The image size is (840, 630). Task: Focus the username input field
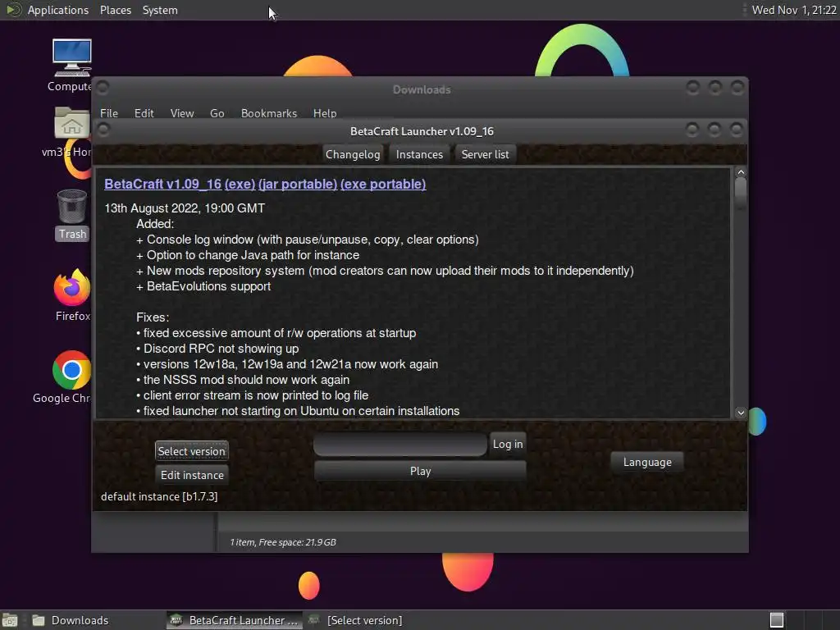tap(400, 445)
